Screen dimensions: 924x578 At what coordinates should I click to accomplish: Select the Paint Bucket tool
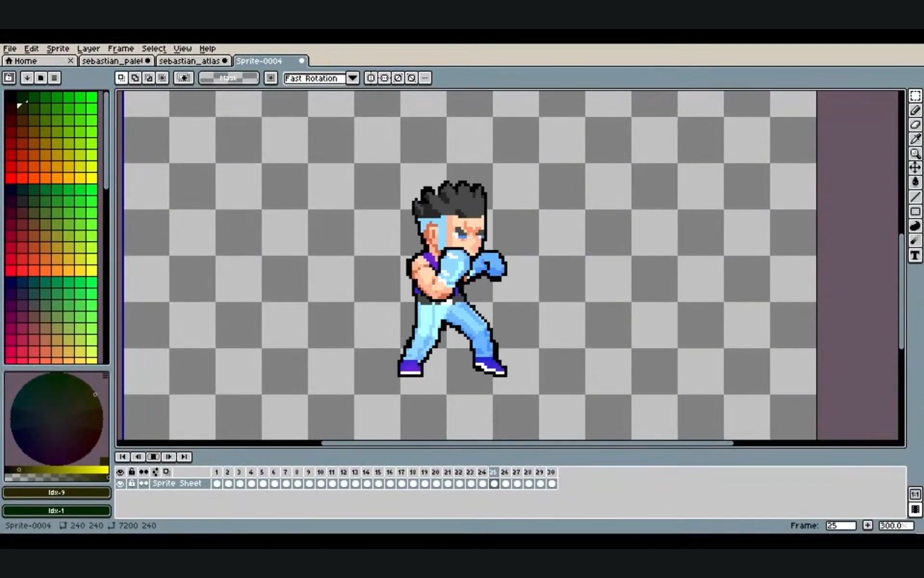tap(915, 182)
